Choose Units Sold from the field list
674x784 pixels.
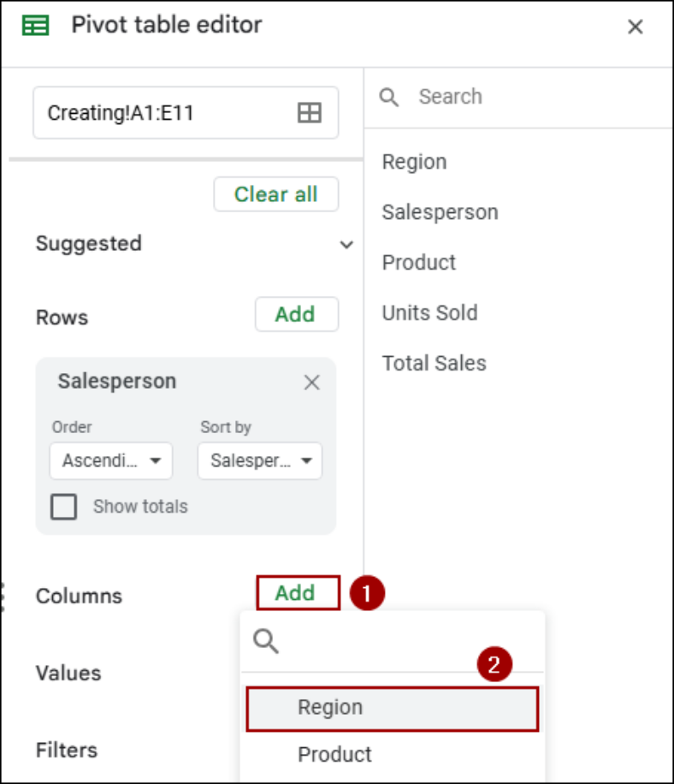click(x=429, y=313)
